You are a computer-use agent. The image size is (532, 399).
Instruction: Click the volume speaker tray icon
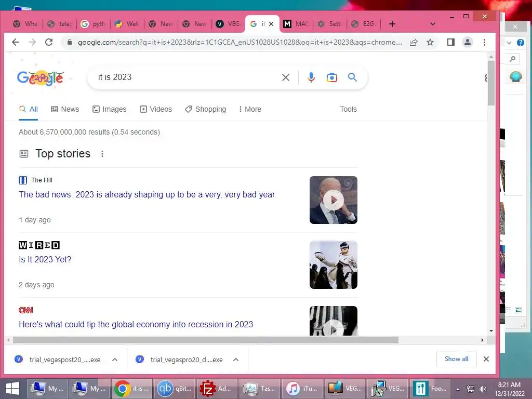click(x=483, y=389)
